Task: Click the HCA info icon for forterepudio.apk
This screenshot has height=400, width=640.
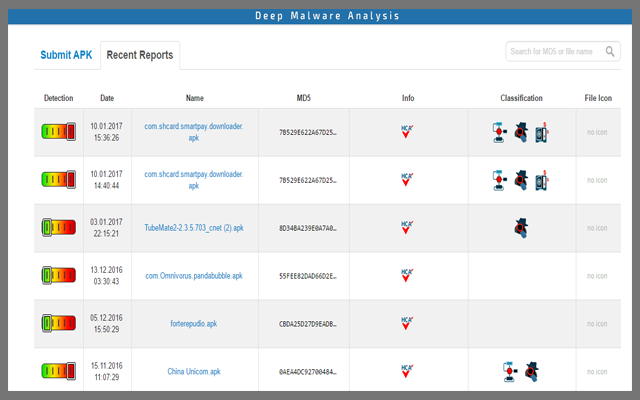Action: (x=407, y=324)
